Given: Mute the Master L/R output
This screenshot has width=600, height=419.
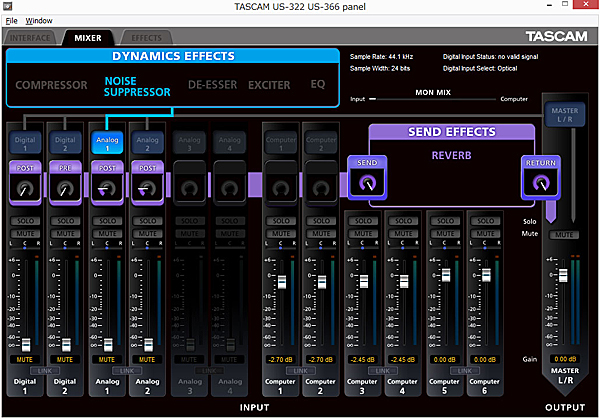Looking at the screenshot, I should pyautogui.click(x=564, y=235).
